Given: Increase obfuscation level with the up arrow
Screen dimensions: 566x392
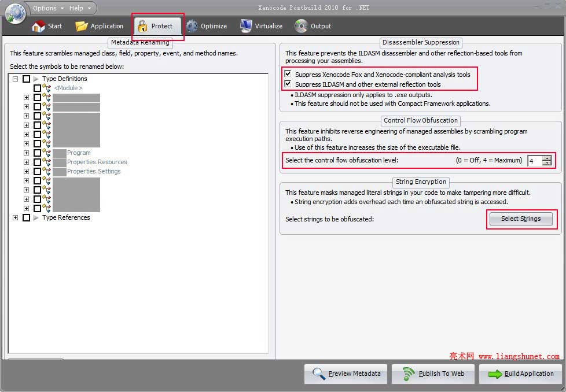Looking at the screenshot, I should tap(547, 158).
